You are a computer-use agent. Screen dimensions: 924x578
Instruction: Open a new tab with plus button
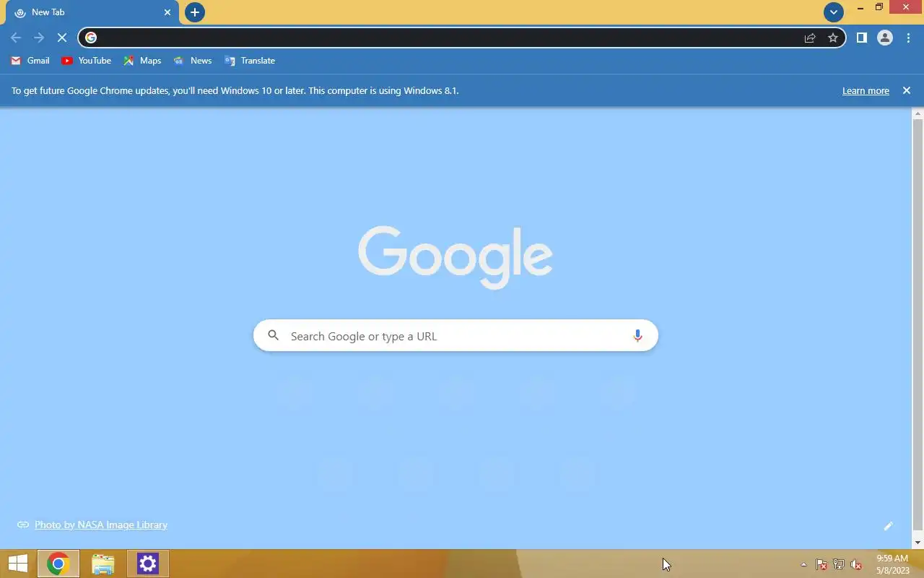click(195, 12)
